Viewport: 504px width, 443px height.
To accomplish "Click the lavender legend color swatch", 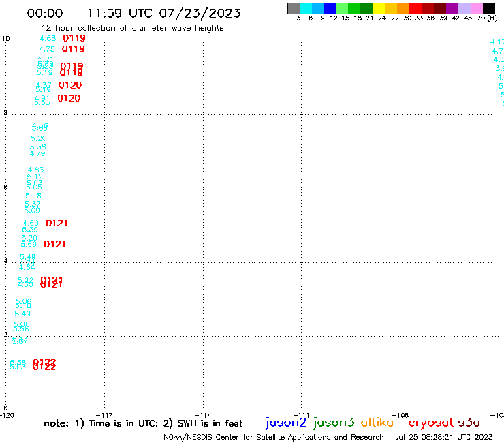I will 464,8.
